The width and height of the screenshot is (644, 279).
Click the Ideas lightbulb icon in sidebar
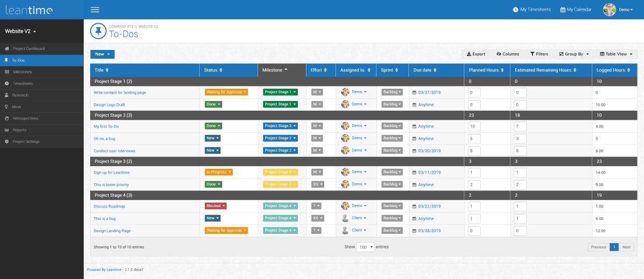[x=7, y=107]
